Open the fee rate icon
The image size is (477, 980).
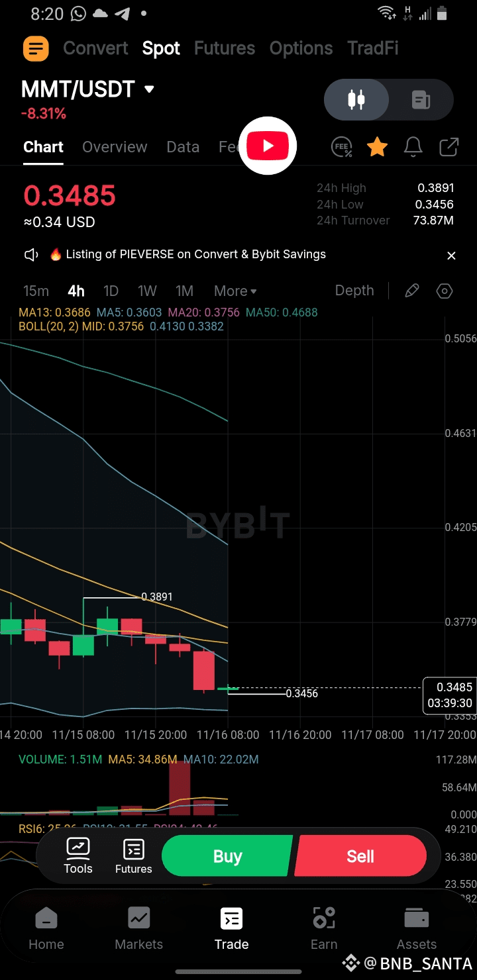[x=342, y=147]
